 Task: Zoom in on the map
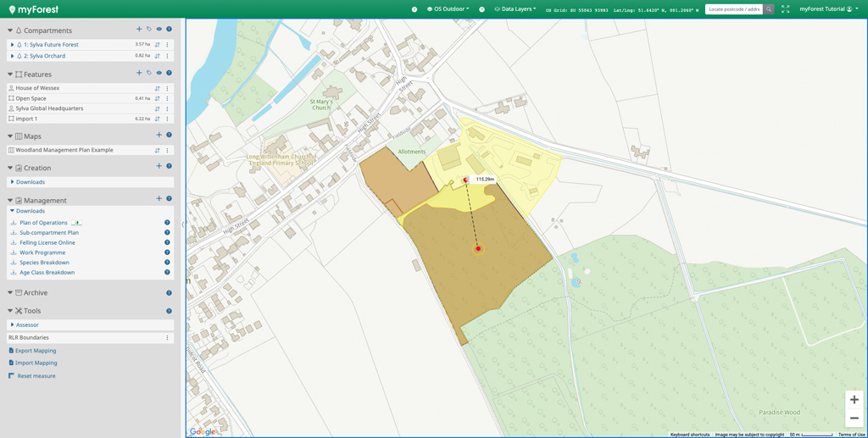pyautogui.click(x=854, y=400)
